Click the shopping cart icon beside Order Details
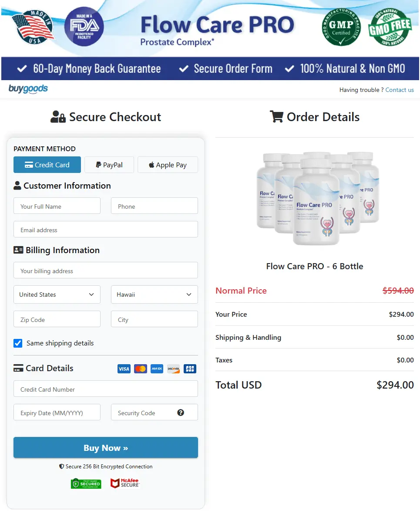The width and height of the screenshot is (420, 511). [x=277, y=116]
